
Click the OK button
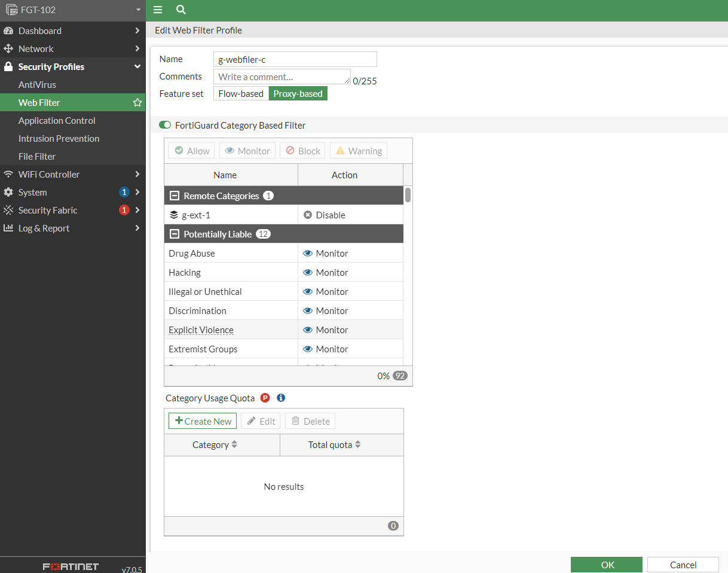point(607,565)
